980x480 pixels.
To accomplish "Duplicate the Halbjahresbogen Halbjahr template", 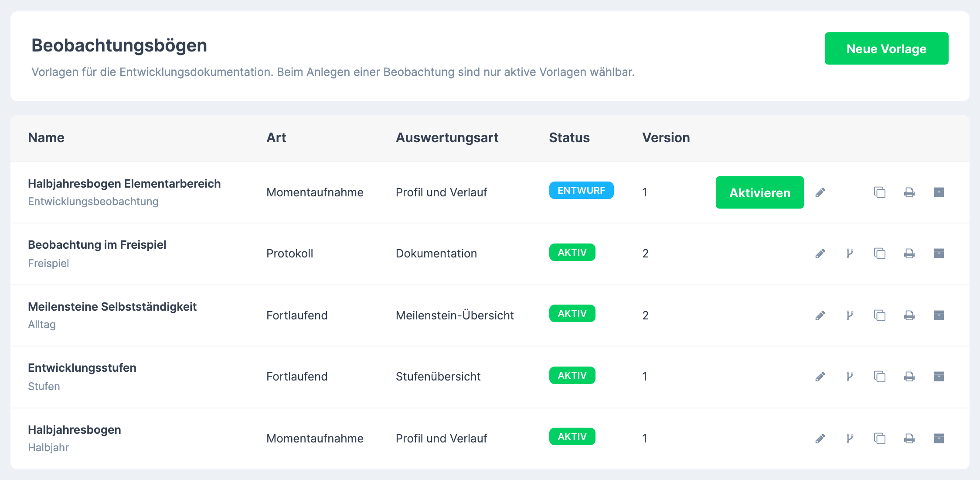I will click(880, 439).
